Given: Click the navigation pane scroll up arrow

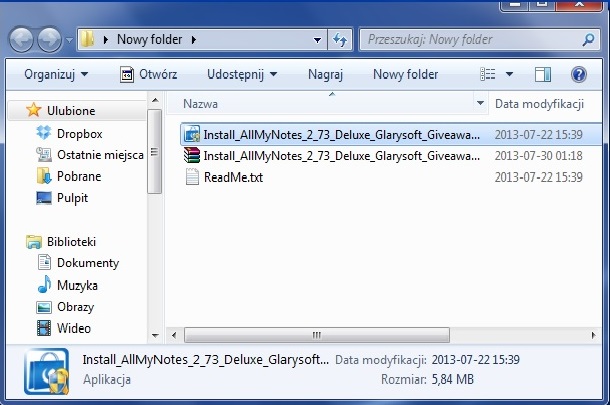Looking at the screenshot, I should point(155,100).
